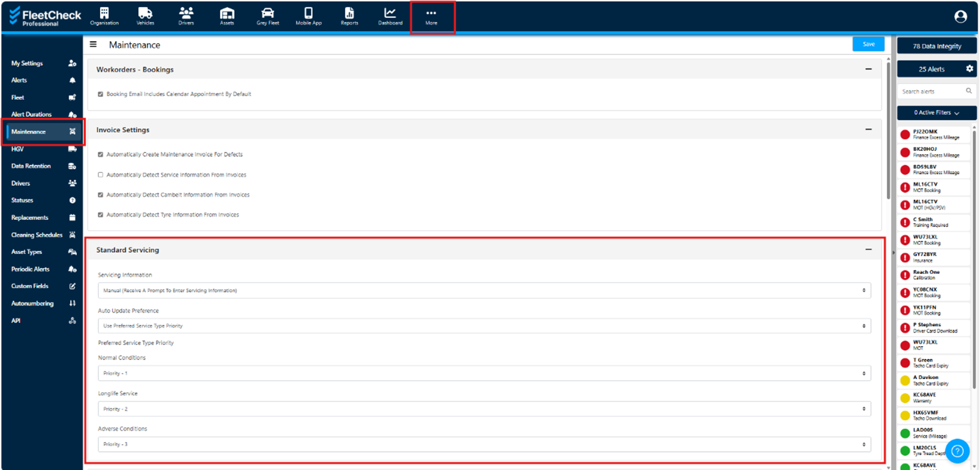Click the Search alerts input field
980x470 pixels.
pyautogui.click(x=931, y=91)
